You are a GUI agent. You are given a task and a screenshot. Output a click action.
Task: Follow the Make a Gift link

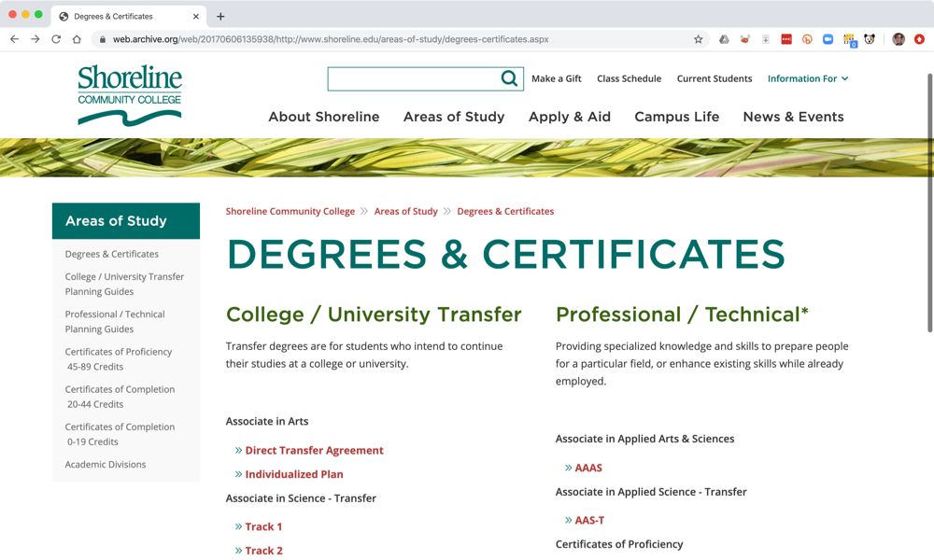(x=557, y=78)
